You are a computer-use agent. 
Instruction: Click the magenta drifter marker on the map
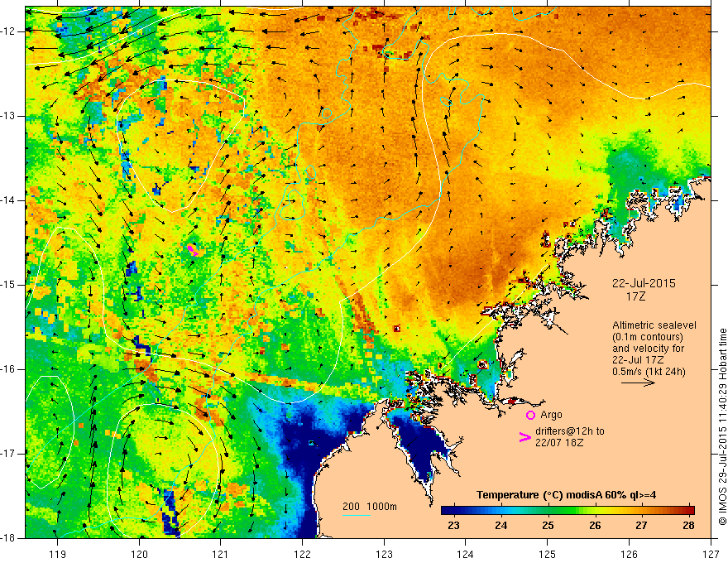point(193,251)
